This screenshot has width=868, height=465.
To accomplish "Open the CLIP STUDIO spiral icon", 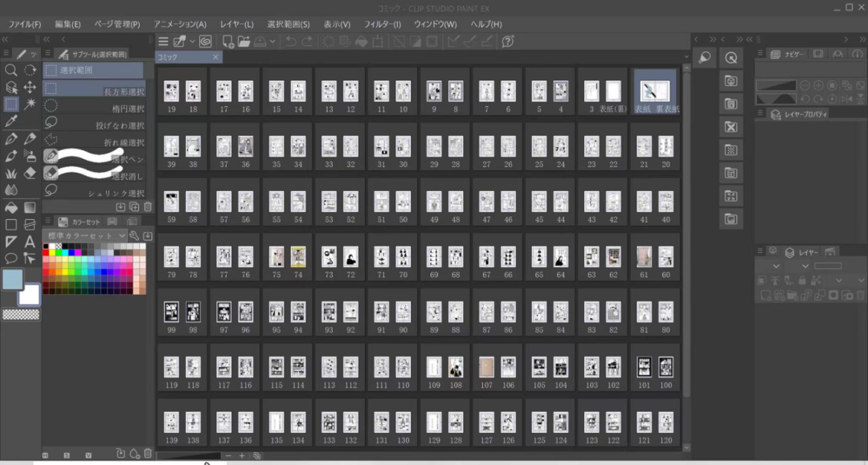I will pos(206,42).
